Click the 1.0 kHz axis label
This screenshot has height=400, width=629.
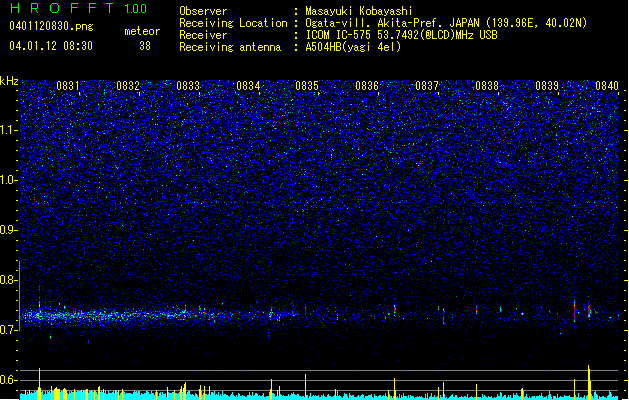pos(9,180)
